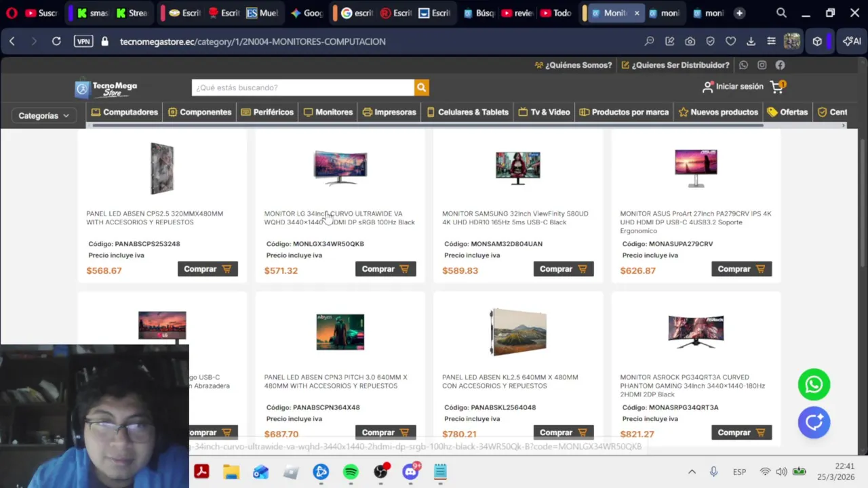The height and width of the screenshot is (488, 868).
Task: Click the Opera menu logo
Action: (12, 13)
